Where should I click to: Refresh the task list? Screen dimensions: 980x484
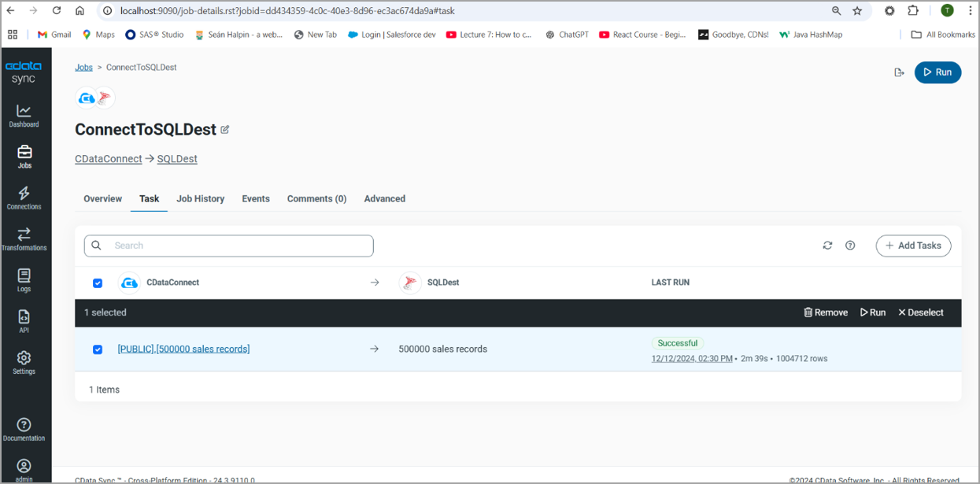pyautogui.click(x=827, y=246)
